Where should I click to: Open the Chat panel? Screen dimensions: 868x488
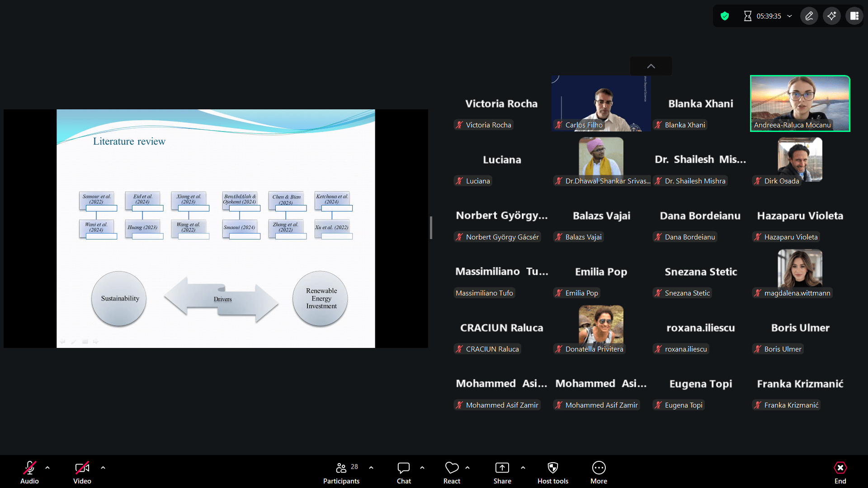click(403, 468)
